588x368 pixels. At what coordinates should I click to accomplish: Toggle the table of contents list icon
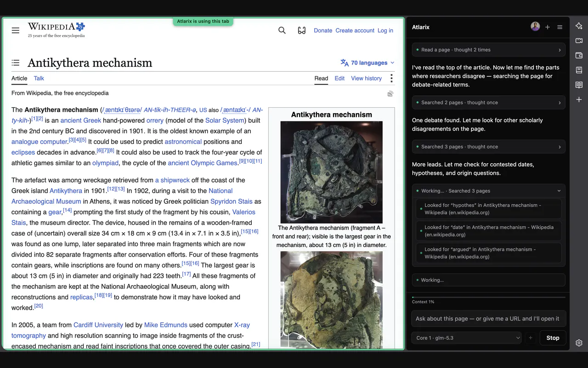coord(16,63)
